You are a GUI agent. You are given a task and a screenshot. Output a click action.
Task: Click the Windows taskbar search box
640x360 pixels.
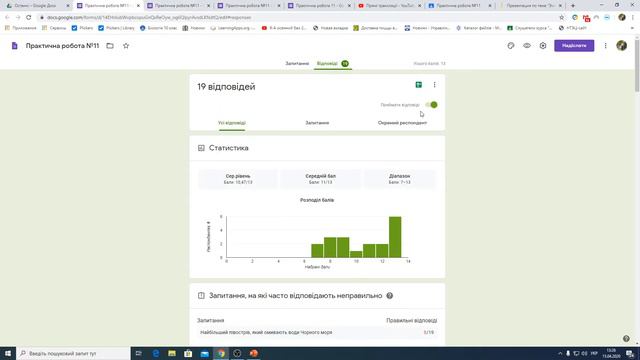pyautogui.click(x=73, y=353)
